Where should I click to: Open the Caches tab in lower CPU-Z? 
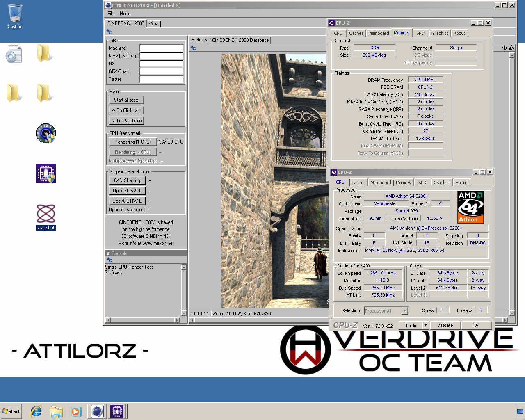point(358,183)
